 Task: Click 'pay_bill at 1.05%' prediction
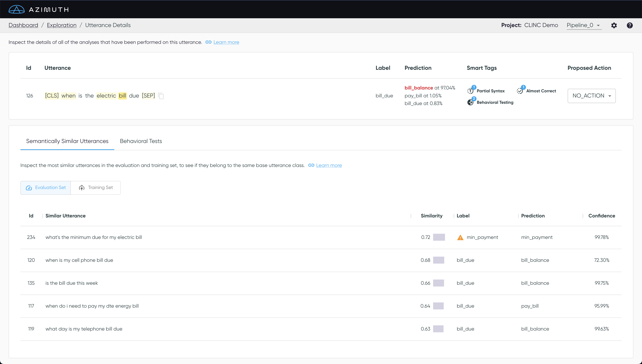coord(423,96)
